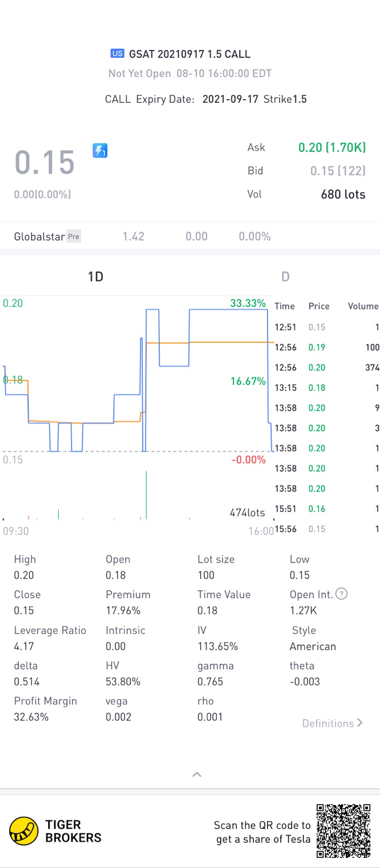Tap the Bid price 0.15 (122)
Viewport: 380px width, 868px height.
(337, 171)
